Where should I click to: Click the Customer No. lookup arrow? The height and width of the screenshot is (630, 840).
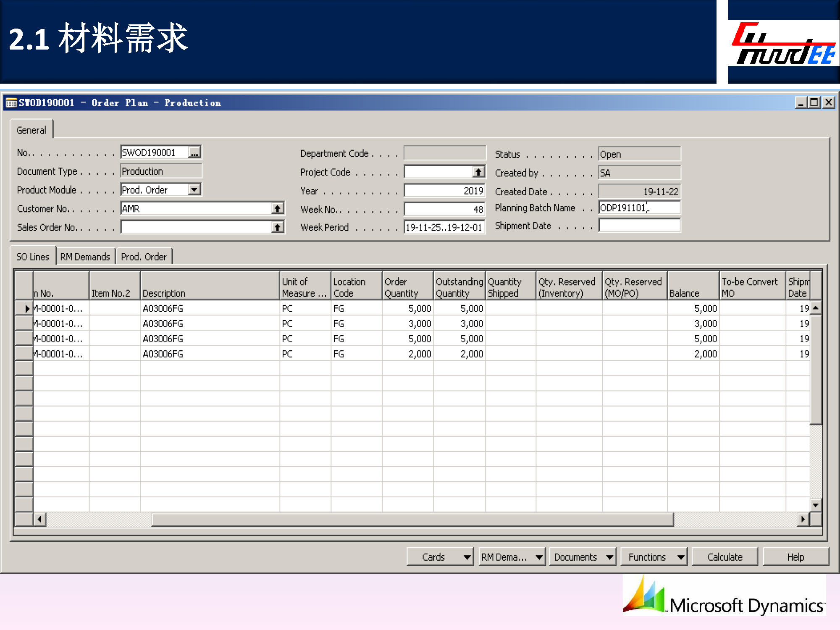pyautogui.click(x=277, y=208)
